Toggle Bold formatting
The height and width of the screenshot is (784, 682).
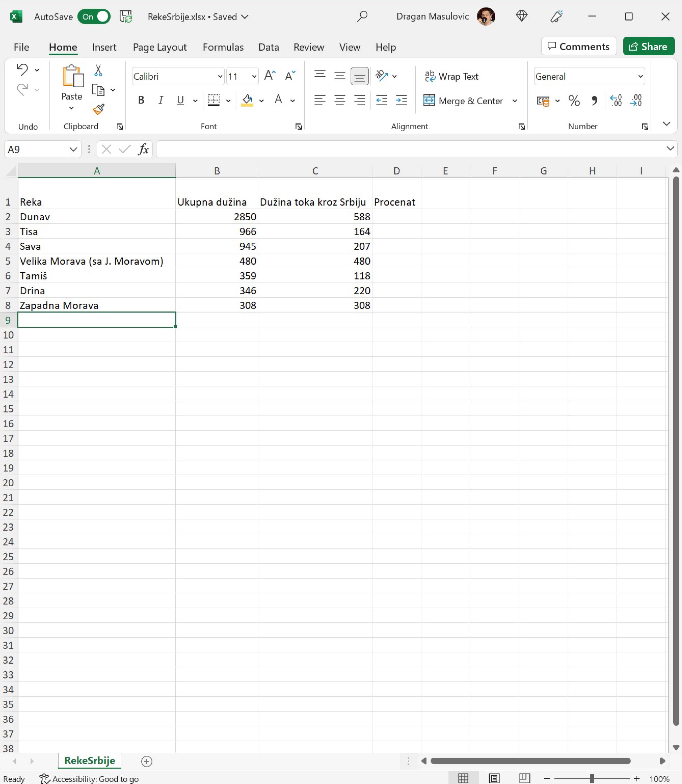click(x=141, y=100)
